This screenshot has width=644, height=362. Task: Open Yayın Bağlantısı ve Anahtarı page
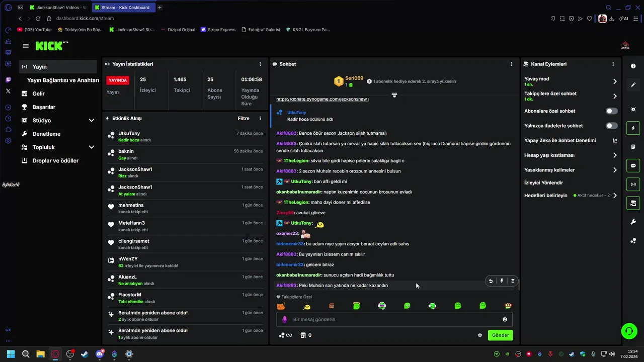(x=63, y=80)
